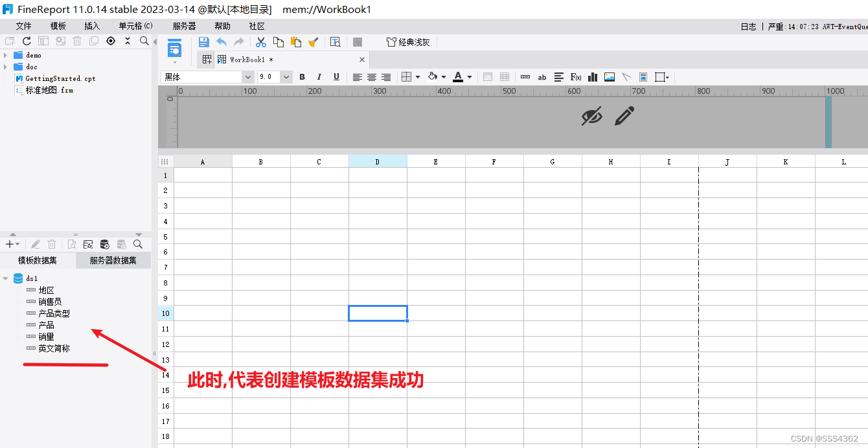Insert an image cell element
This screenshot has height=448, width=868.
click(610, 77)
